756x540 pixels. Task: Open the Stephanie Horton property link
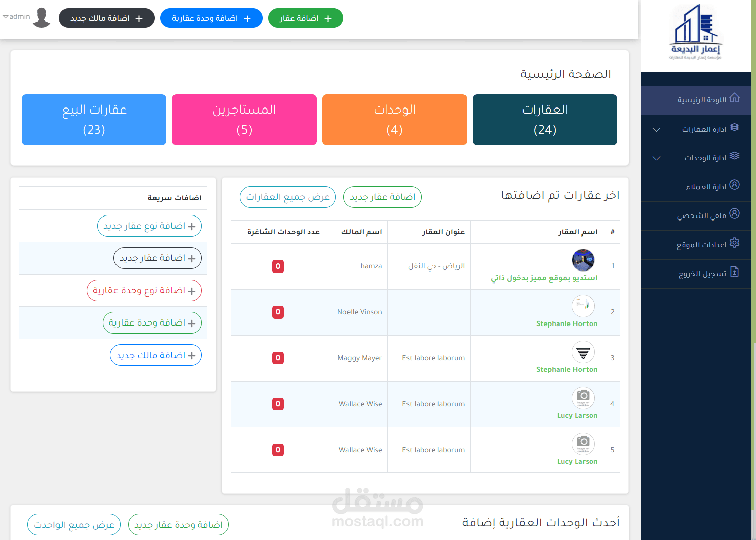(x=566, y=323)
